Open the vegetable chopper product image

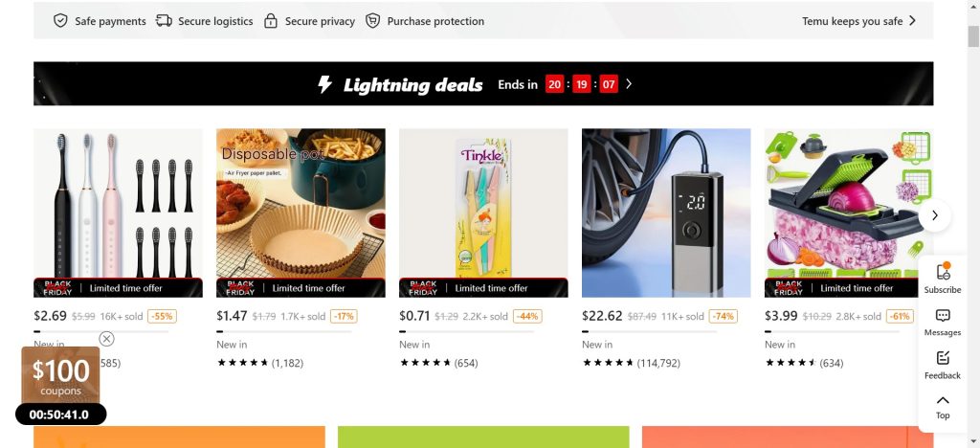click(x=842, y=213)
